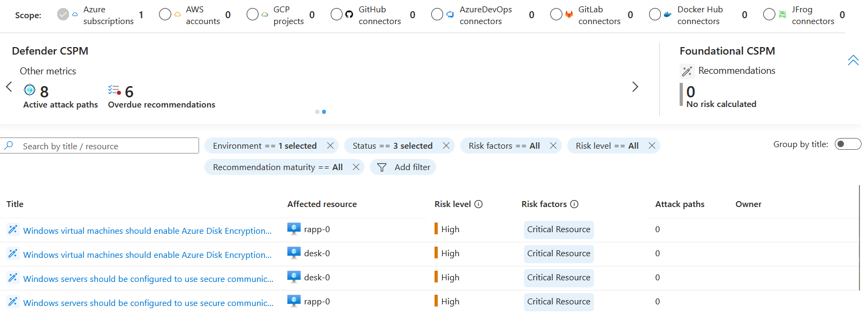Click recommendation icon of Windows servers desk-0 row
The width and height of the screenshot is (868, 314).
pyautogui.click(x=13, y=278)
